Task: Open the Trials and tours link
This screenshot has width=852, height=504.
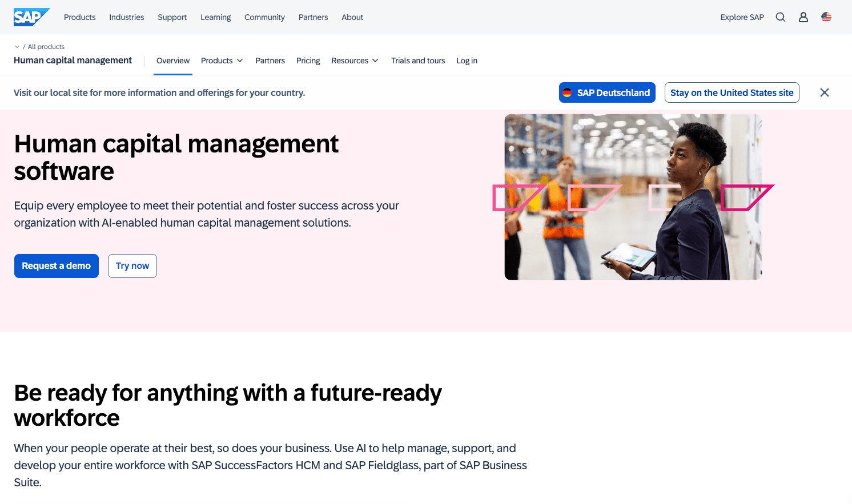Action: [417, 61]
